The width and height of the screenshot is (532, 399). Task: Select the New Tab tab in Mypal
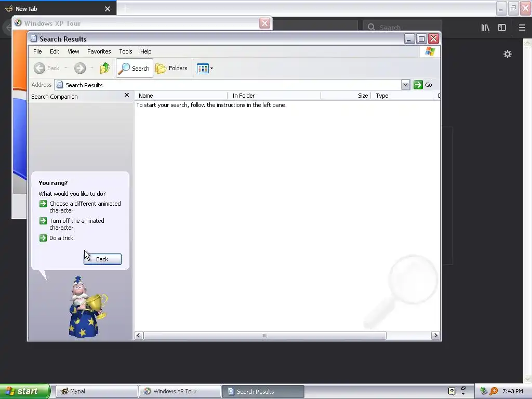pyautogui.click(x=58, y=8)
